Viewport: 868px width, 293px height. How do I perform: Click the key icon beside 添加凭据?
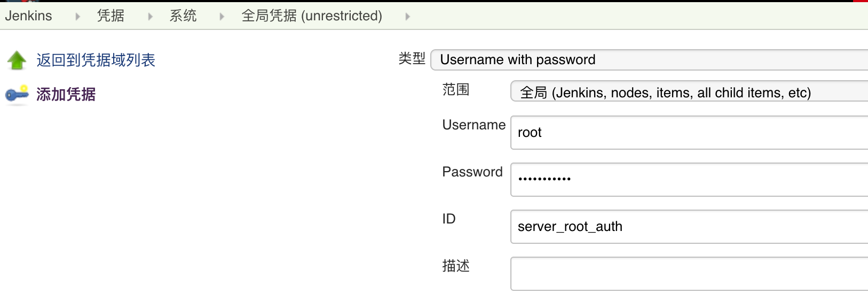[x=17, y=95]
